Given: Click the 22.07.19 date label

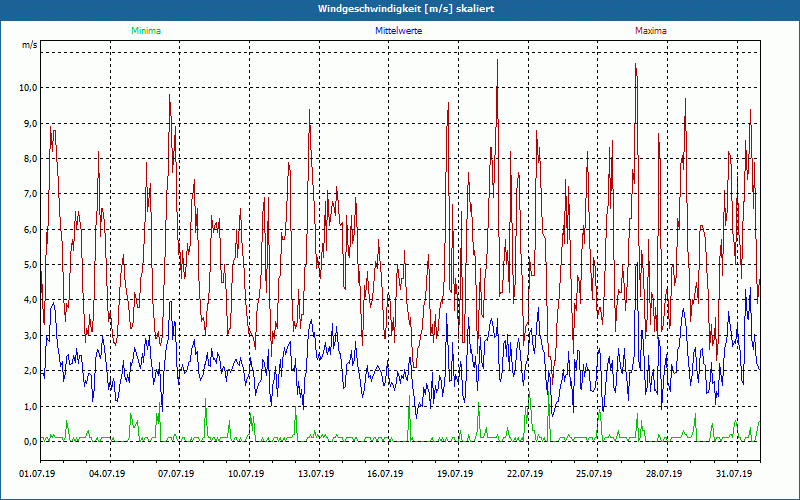Looking at the screenshot, I should [525, 474].
